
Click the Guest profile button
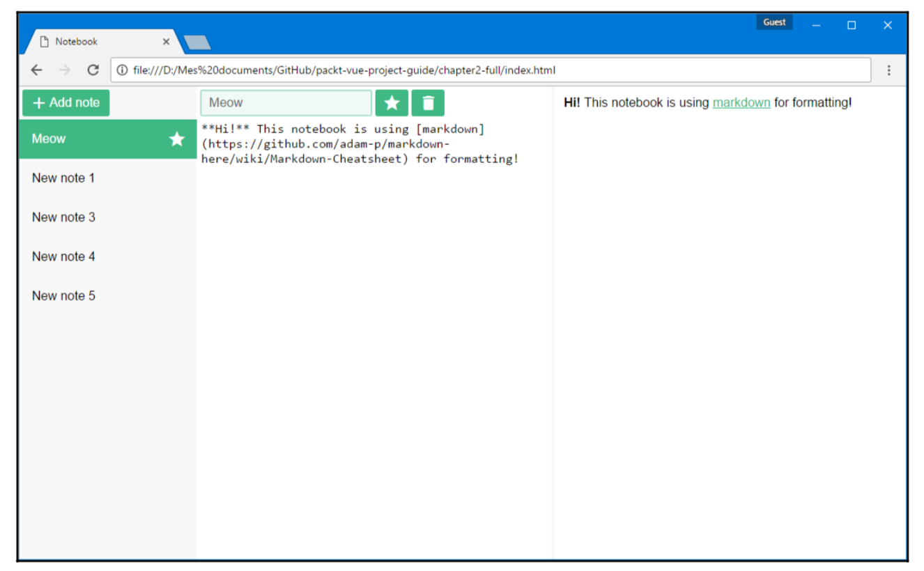(774, 22)
